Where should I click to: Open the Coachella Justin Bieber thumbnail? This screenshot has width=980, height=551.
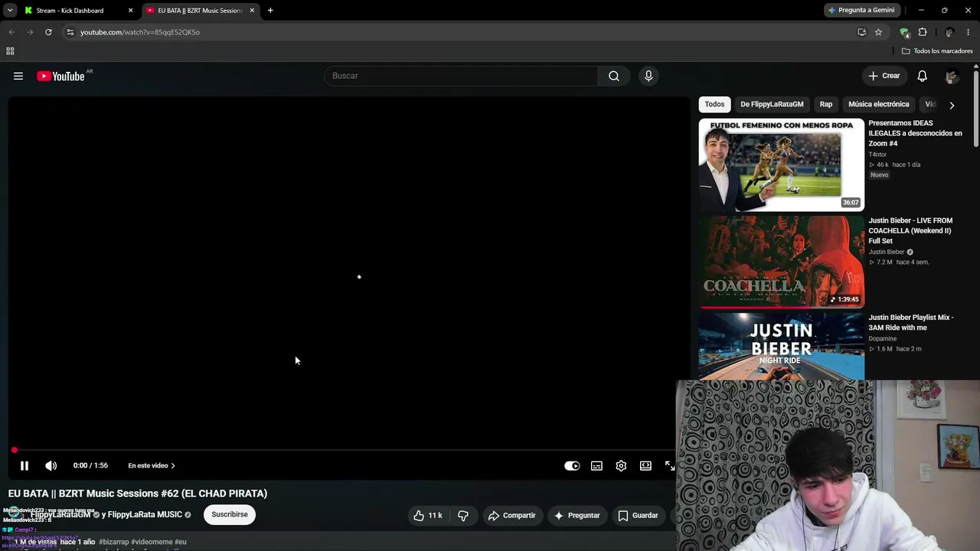(x=782, y=262)
